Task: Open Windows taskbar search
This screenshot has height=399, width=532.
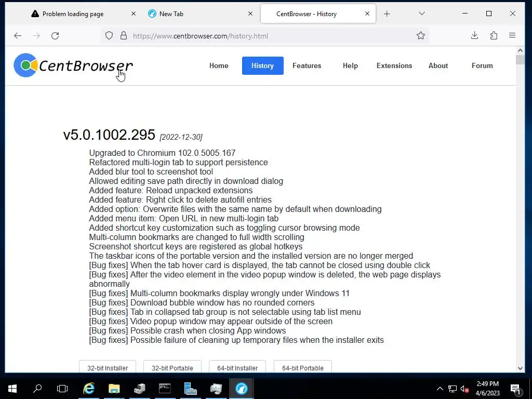Action: pyautogui.click(x=37, y=389)
